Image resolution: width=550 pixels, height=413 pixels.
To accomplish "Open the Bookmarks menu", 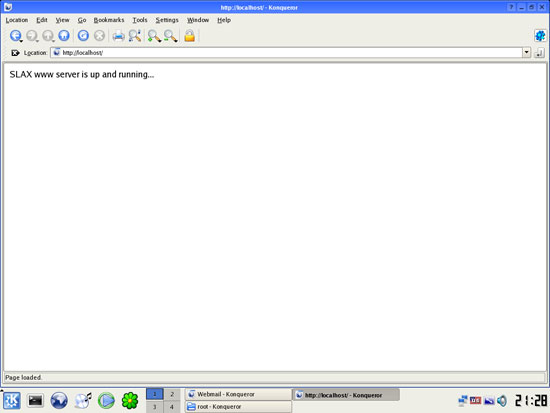I will click(109, 20).
